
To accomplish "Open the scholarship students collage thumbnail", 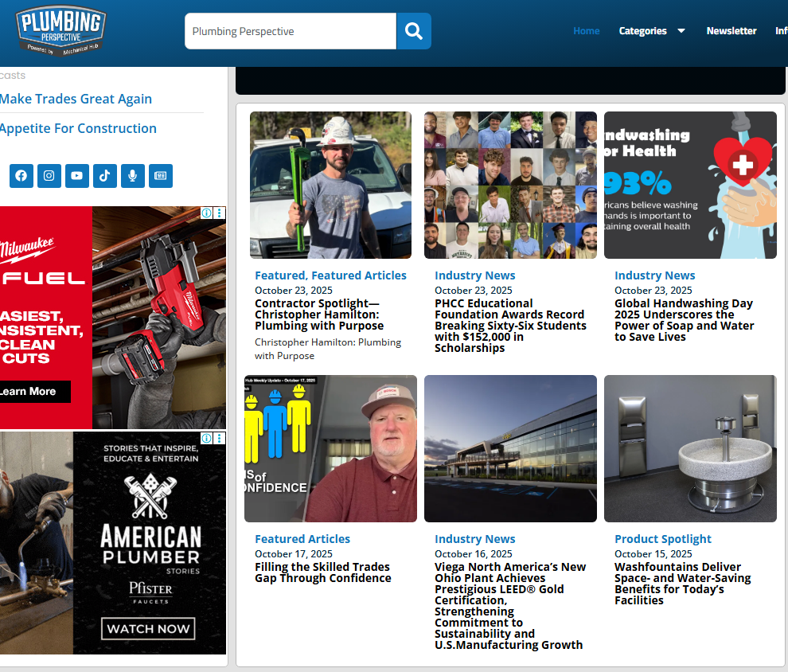I will tap(510, 185).
